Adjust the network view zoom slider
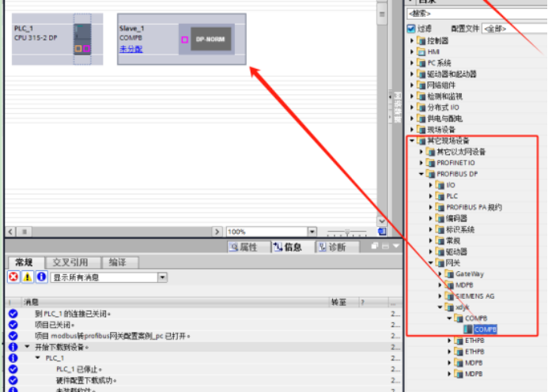548x392 pixels. click(347, 232)
